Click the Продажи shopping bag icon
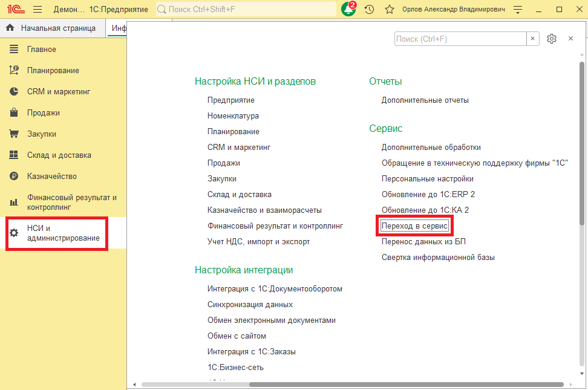 pos(14,112)
